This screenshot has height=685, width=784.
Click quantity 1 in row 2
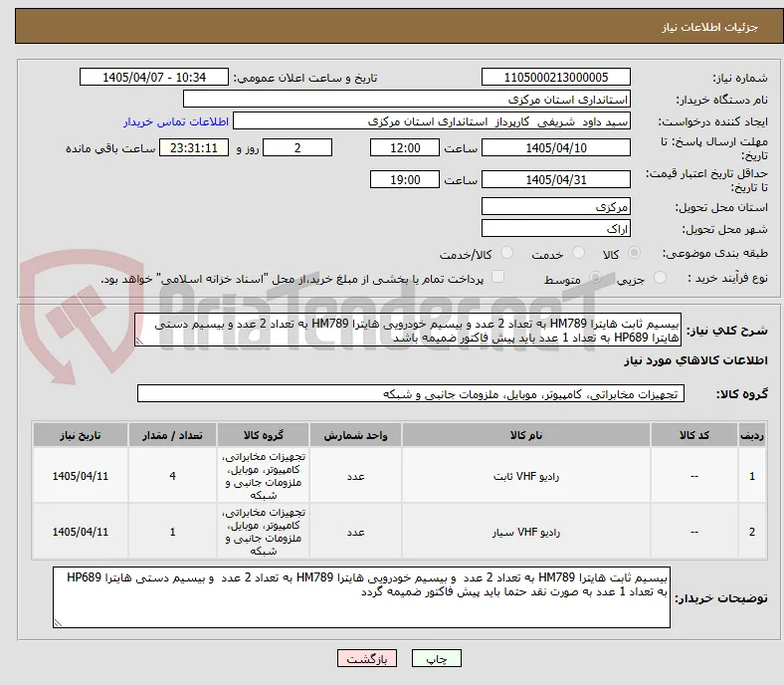click(172, 532)
